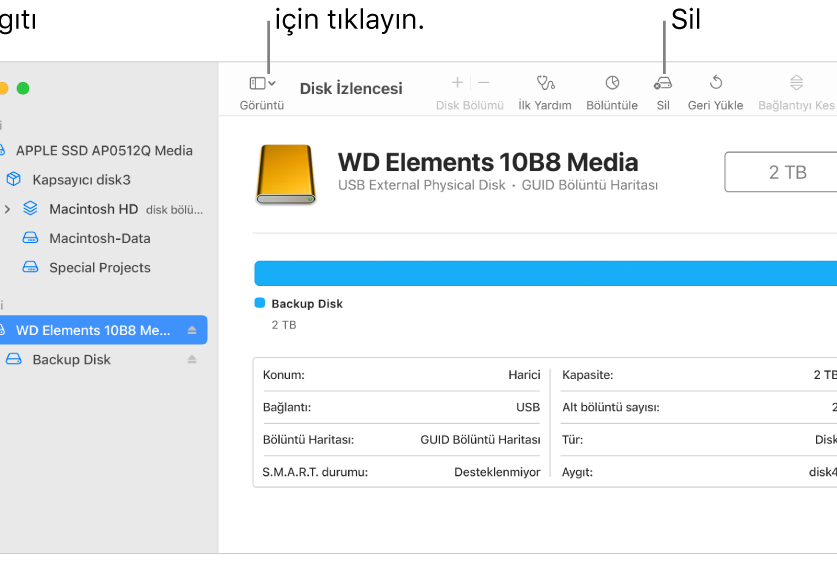Select the Special Projects volume

100,268
